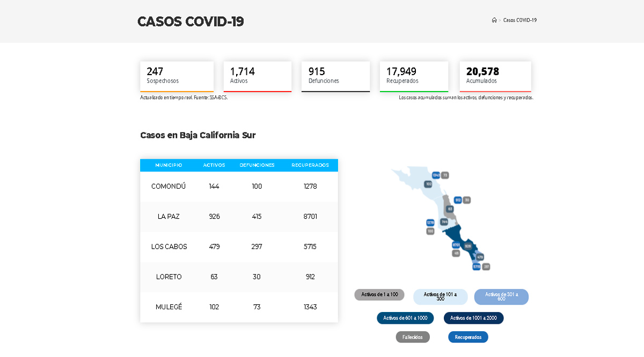This screenshot has height=357, width=644.
Task: Click the 926 badge on the map
Action: click(468, 246)
